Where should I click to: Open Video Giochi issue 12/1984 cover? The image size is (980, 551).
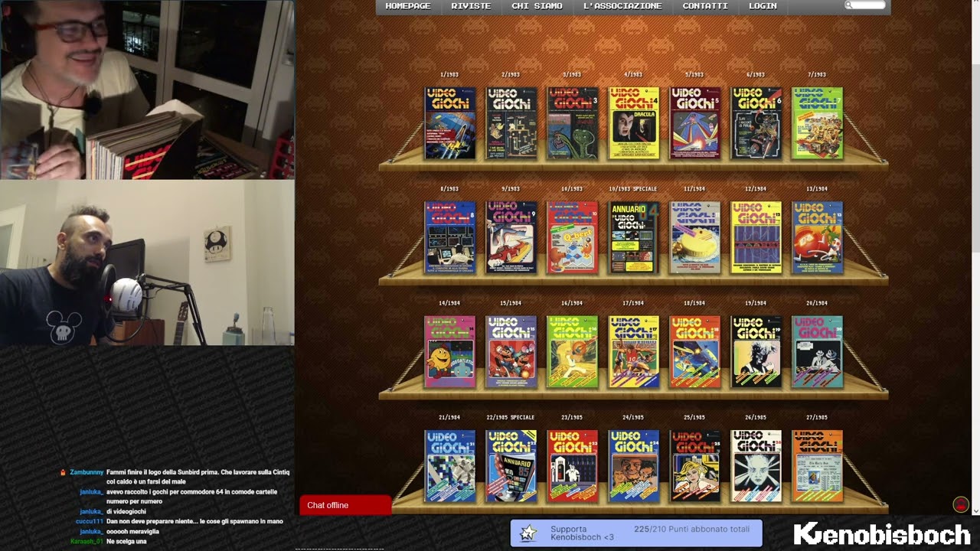pyautogui.click(x=756, y=237)
